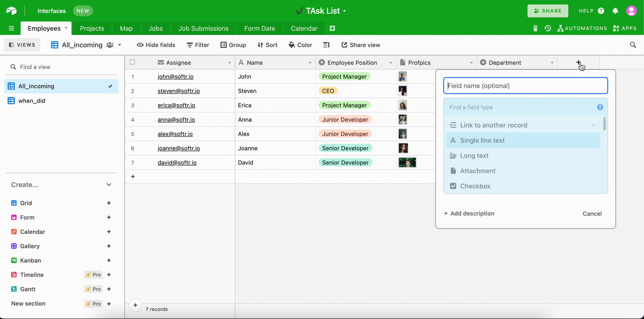This screenshot has width=644, height=319.
Task: Collapse the Create section in sidebar
Action: 109,185
